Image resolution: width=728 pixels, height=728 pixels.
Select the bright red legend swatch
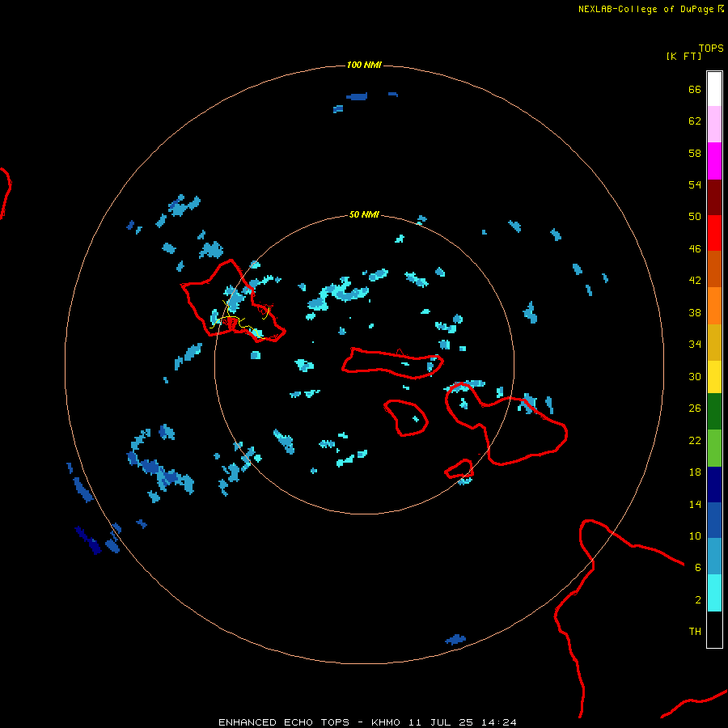(x=714, y=233)
